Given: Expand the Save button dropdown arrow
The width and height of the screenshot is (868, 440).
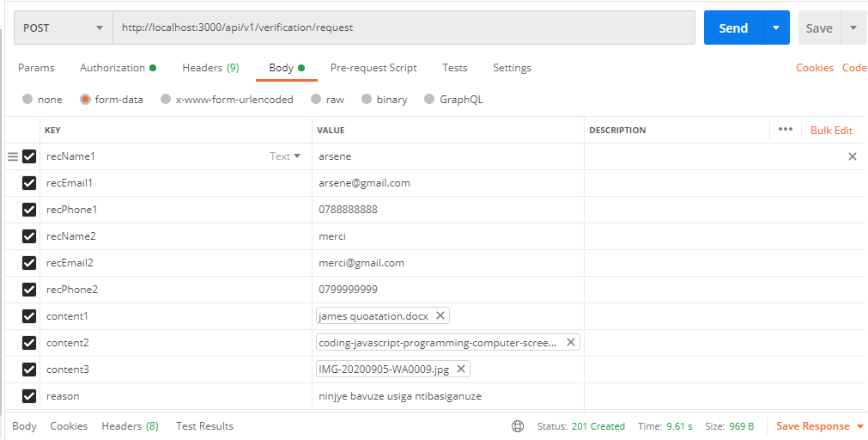Looking at the screenshot, I should point(853,27).
